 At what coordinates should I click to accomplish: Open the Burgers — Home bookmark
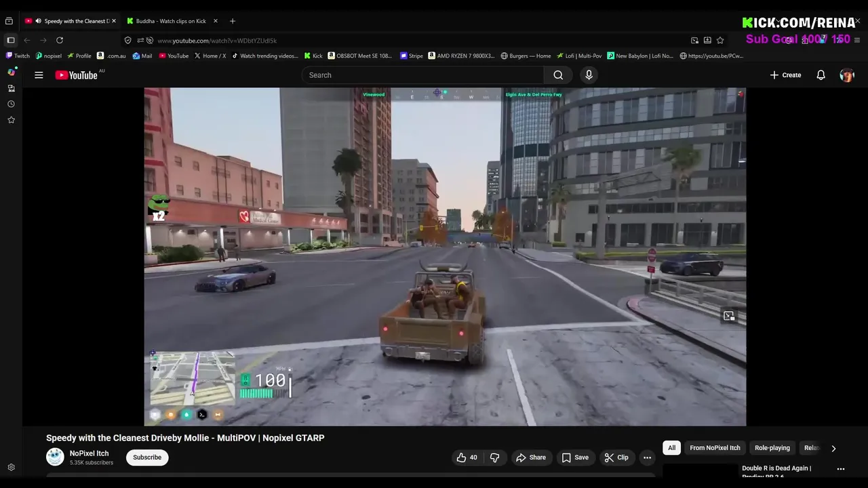tap(526, 56)
